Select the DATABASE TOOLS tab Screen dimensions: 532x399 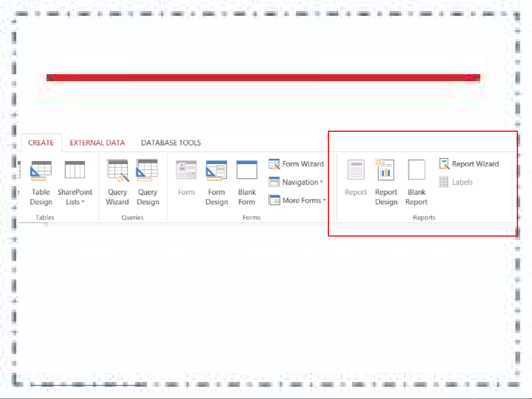(171, 143)
